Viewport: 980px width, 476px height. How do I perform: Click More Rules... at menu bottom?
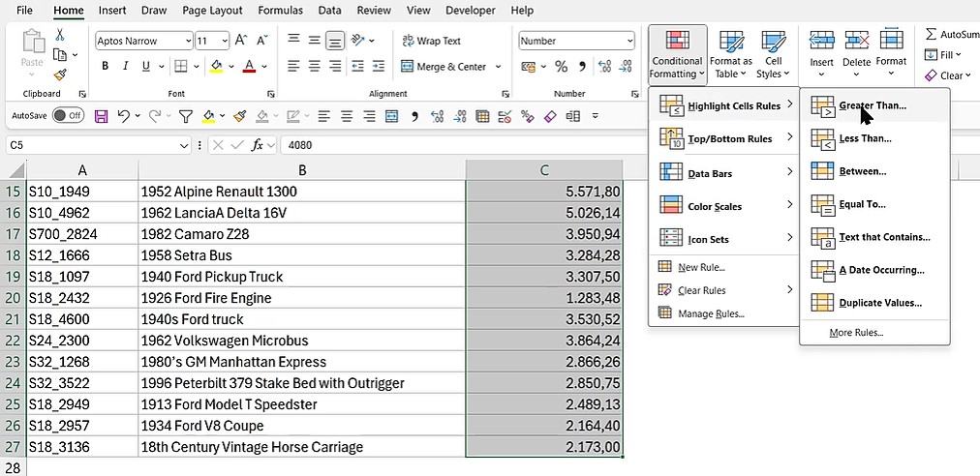tap(874, 332)
